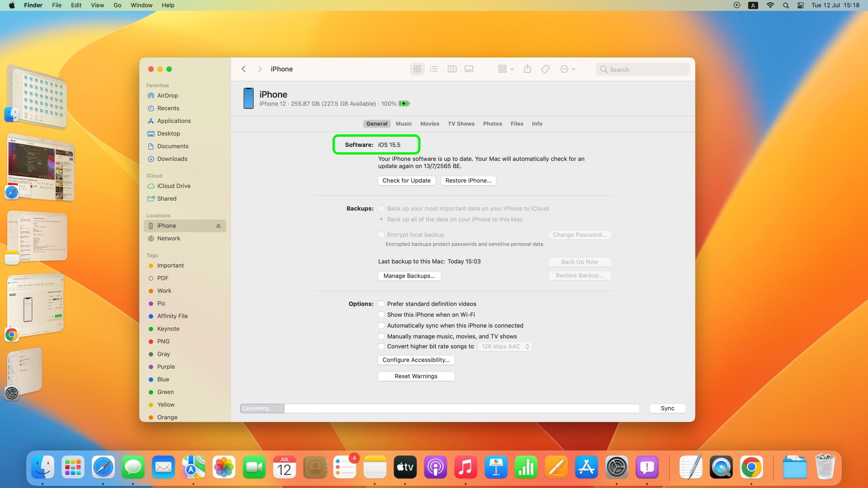Click the Share toolbar icon
This screenshot has height=488, width=868.
click(x=527, y=69)
